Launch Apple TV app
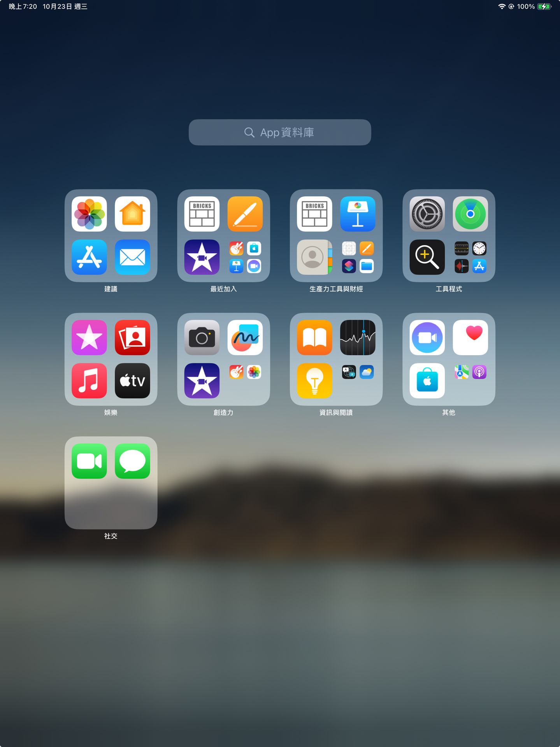 pyautogui.click(x=132, y=381)
